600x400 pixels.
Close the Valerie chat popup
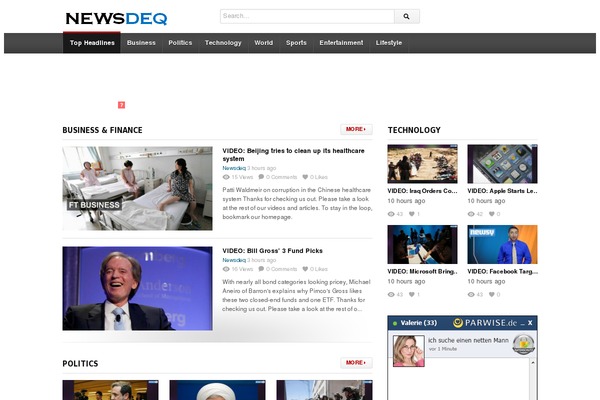530,323
